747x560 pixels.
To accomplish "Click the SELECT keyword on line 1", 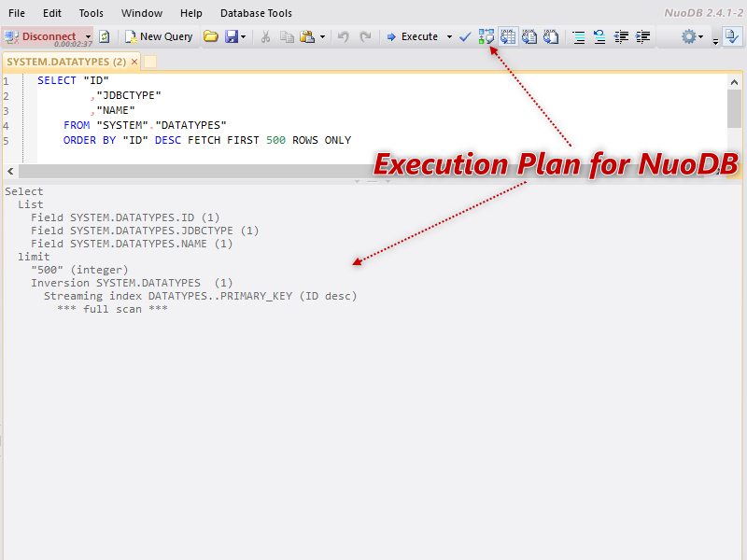I will coord(57,80).
